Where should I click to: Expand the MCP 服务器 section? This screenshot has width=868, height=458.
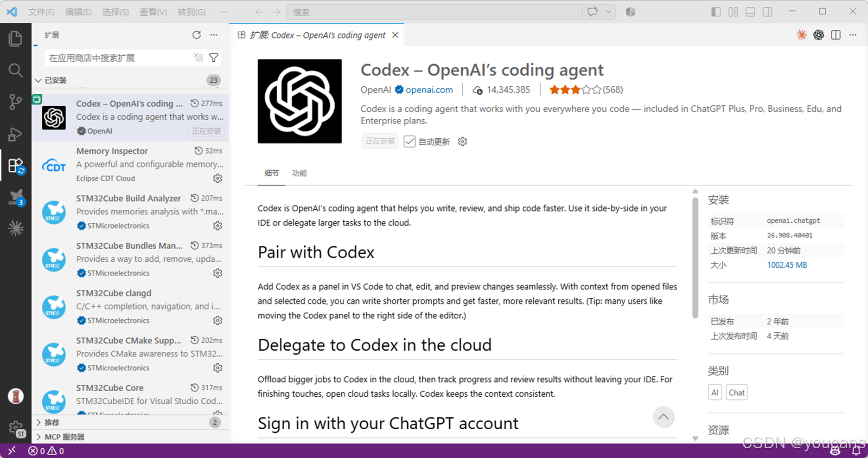coord(130,437)
